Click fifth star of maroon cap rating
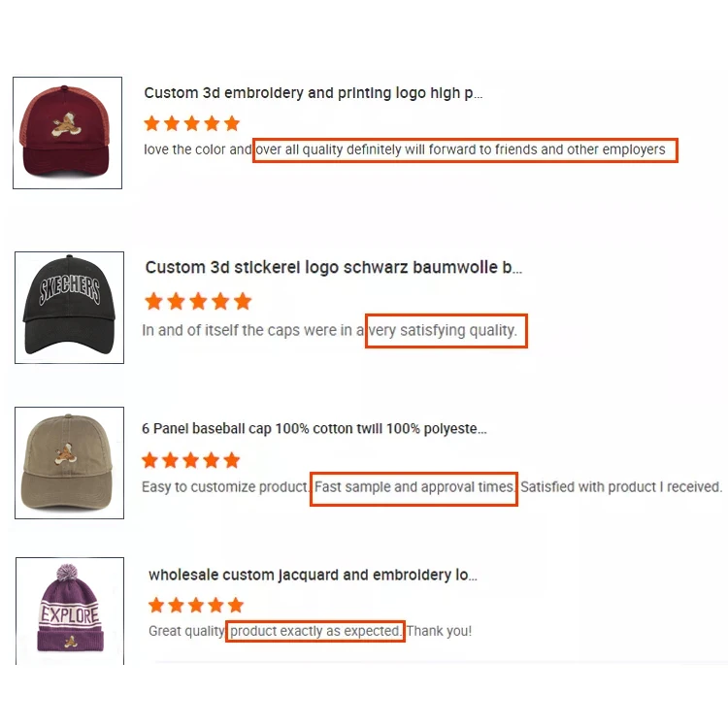 231,123
